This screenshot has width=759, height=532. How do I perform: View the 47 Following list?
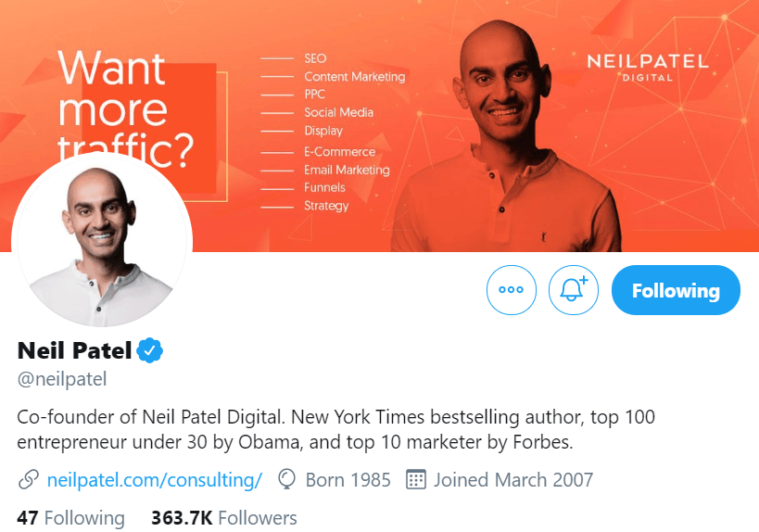[70, 518]
